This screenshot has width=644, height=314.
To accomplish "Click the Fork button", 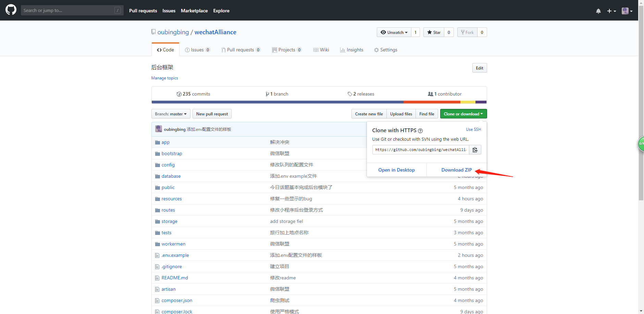I will [467, 32].
